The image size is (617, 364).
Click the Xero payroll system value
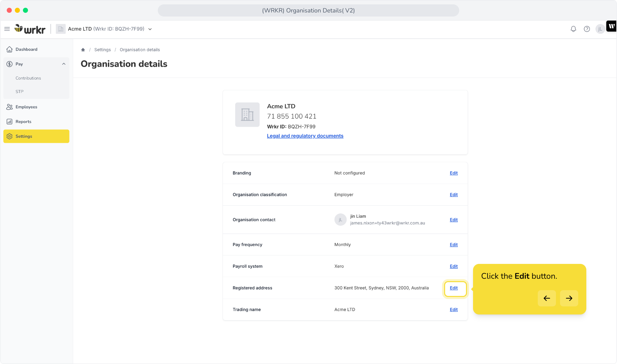point(339,266)
